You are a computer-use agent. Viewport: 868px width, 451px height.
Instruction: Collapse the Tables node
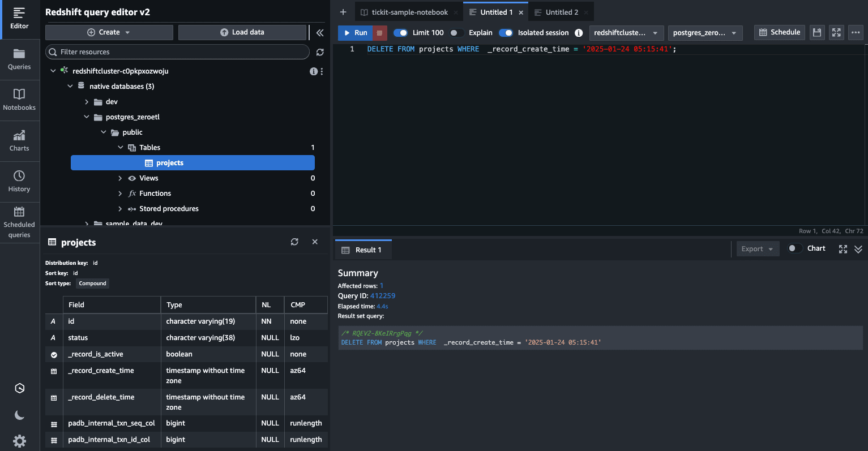[121, 148]
